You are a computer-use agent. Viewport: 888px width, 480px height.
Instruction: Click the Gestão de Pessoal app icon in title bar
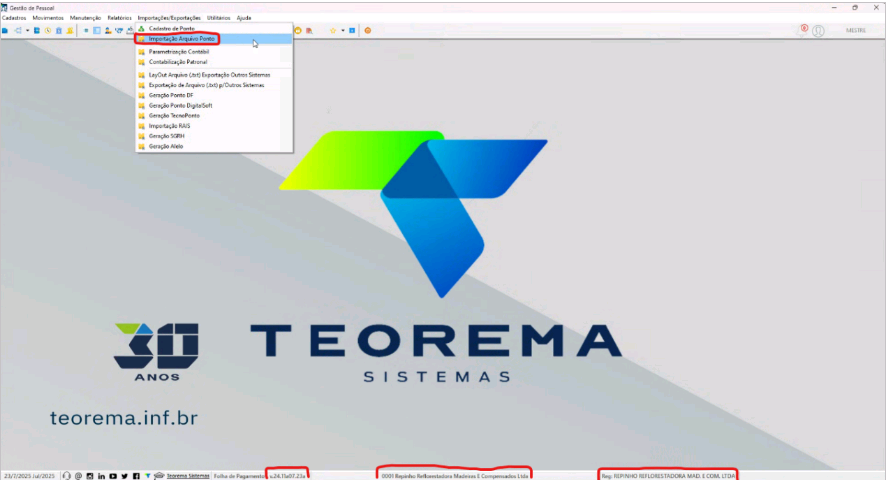(4, 8)
